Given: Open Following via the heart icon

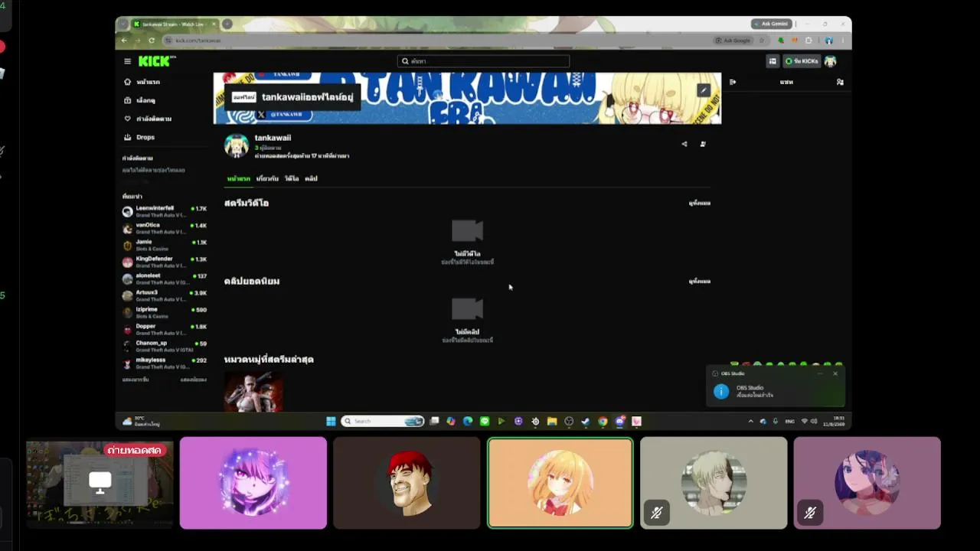Looking at the screenshot, I should [128, 119].
